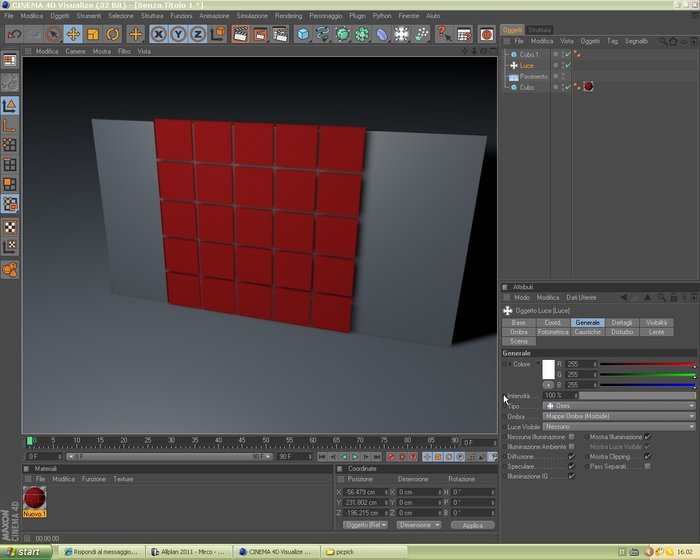Select Use Texture tool
700x560 pixels.
coord(10,227)
